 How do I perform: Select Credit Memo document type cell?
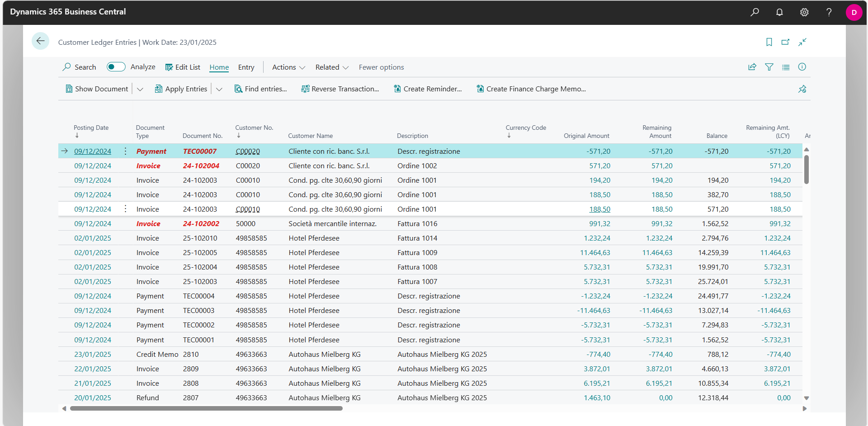pos(157,354)
